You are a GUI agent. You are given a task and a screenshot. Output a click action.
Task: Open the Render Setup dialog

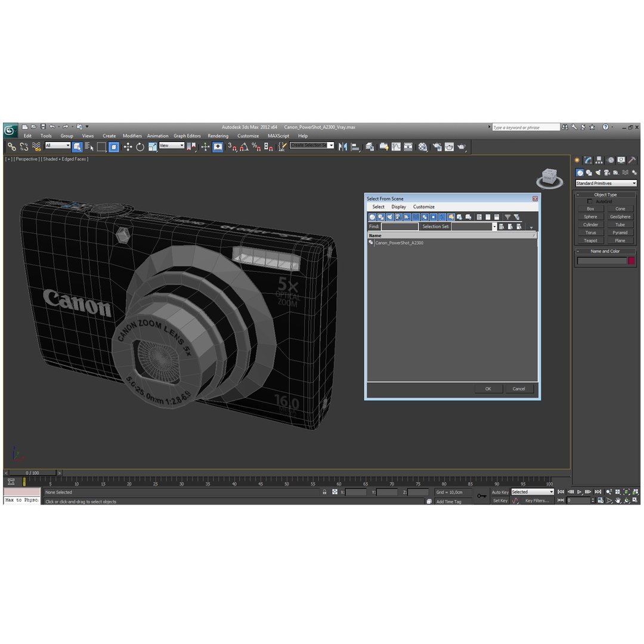437,147
